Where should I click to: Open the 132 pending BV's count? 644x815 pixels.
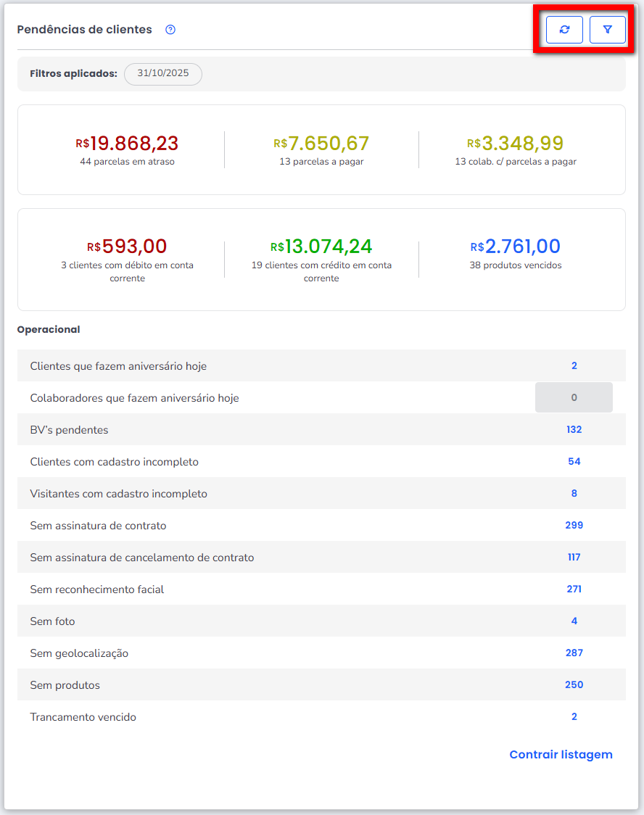(x=574, y=430)
